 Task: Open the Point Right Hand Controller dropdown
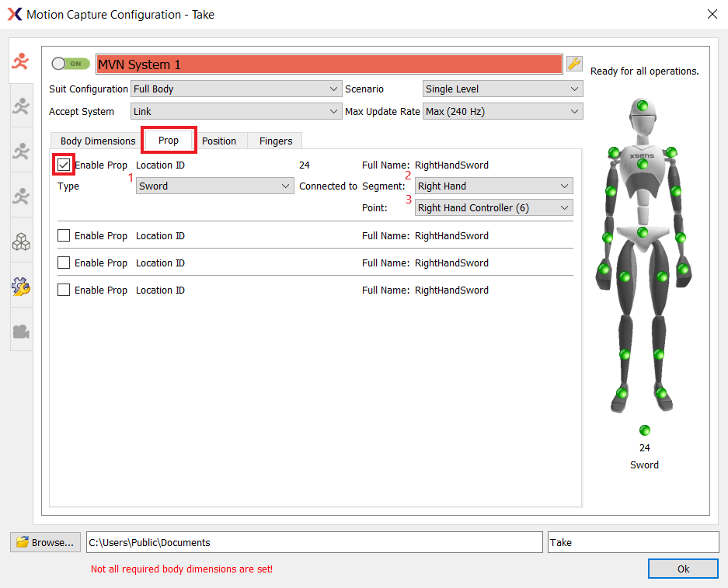coord(493,207)
